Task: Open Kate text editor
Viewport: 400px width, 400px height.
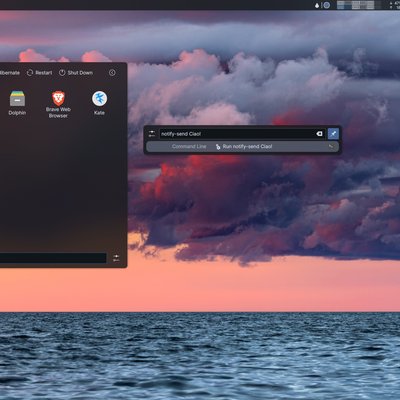Action: coord(99,103)
